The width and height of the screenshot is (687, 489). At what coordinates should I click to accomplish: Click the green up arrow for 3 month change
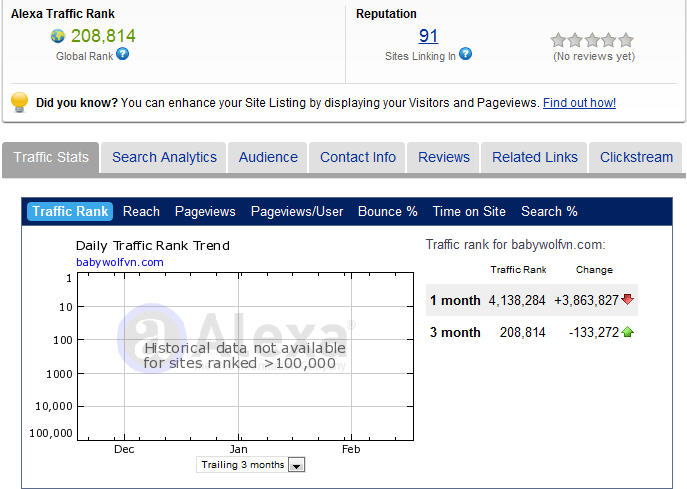click(x=627, y=332)
